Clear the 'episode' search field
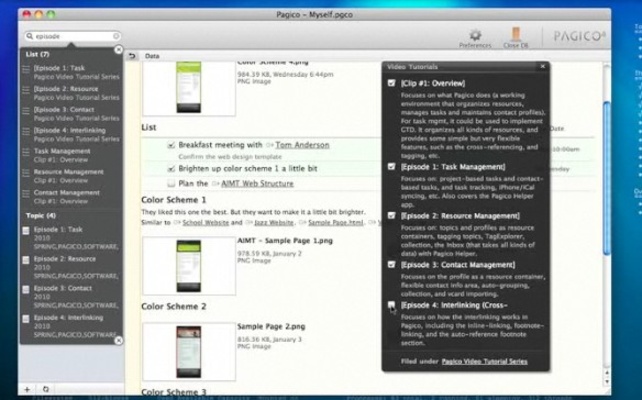 tap(116, 36)
